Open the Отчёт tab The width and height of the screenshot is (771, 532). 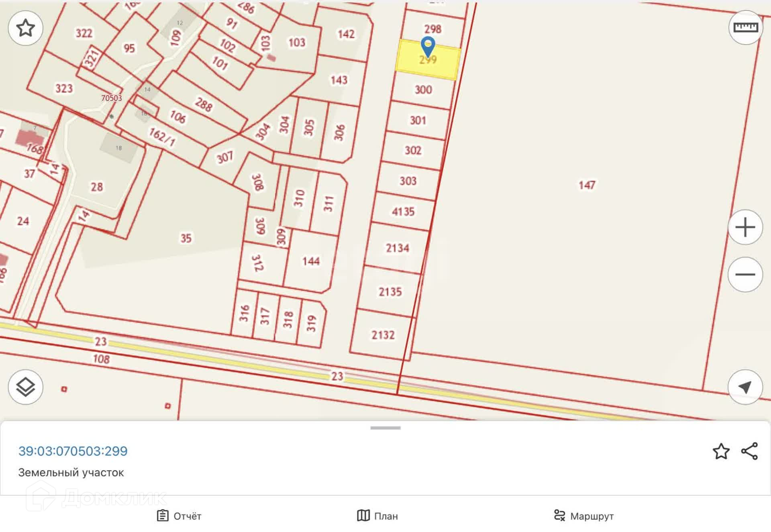pos(179,516)
